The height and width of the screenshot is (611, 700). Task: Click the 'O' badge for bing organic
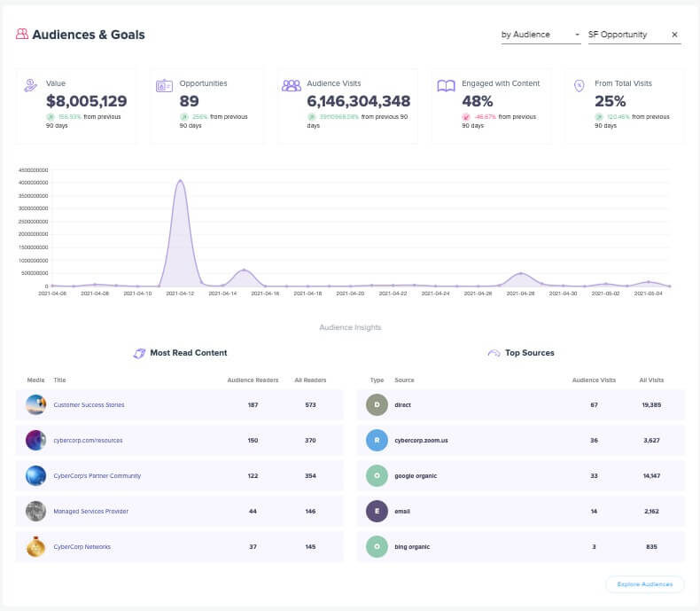(x=377, y=546)
